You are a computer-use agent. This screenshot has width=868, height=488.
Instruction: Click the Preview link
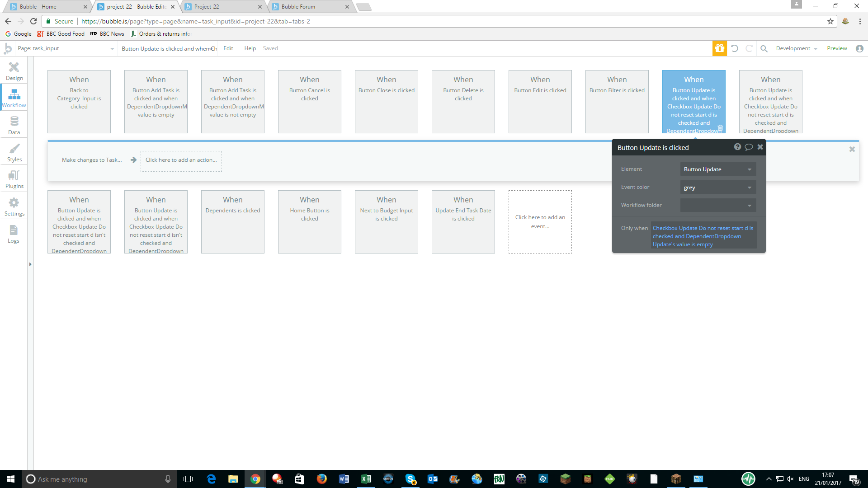pos(837,48)
